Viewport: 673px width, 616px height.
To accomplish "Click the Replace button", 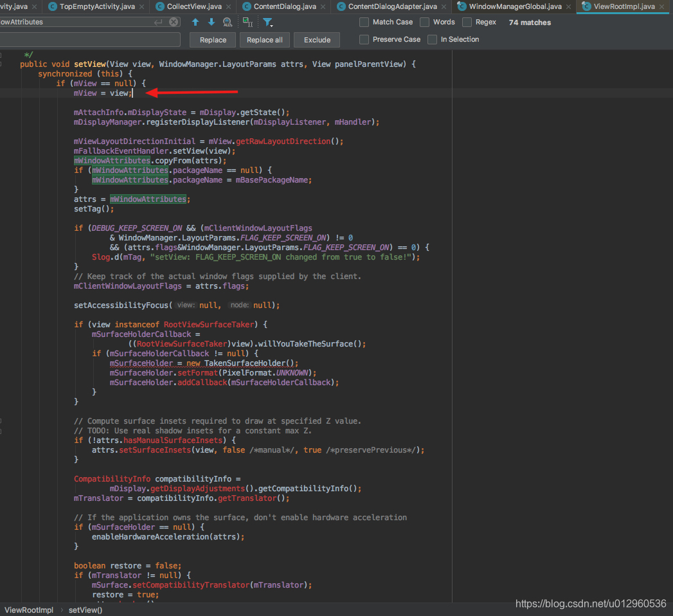I will [x=213, y=40].
